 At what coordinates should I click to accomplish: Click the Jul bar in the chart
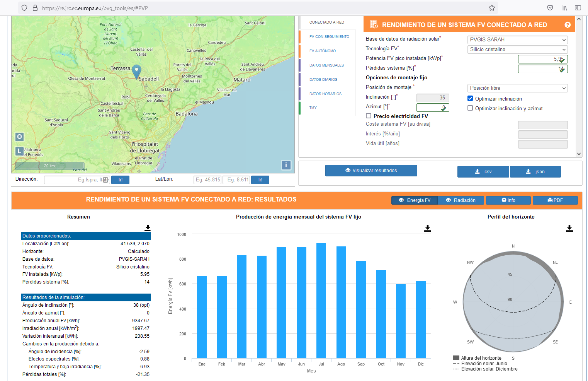(x=321, y=301)
